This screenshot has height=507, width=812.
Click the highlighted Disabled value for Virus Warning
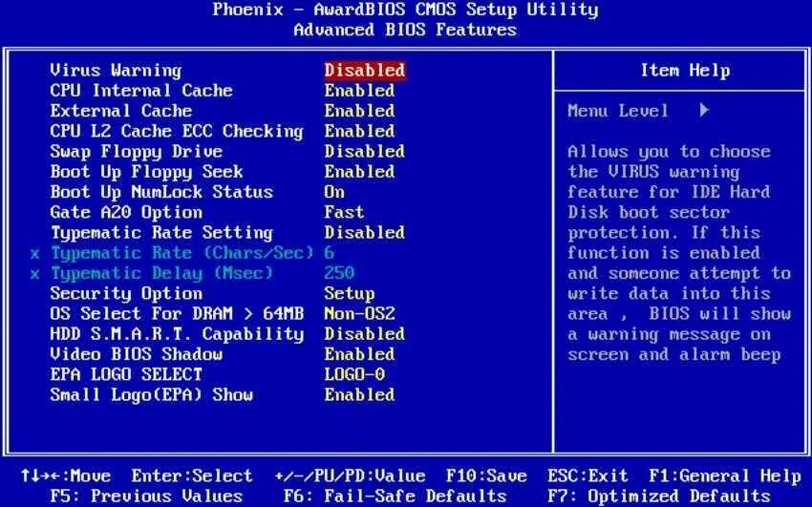pyautogui.click(x=365, y=71)
